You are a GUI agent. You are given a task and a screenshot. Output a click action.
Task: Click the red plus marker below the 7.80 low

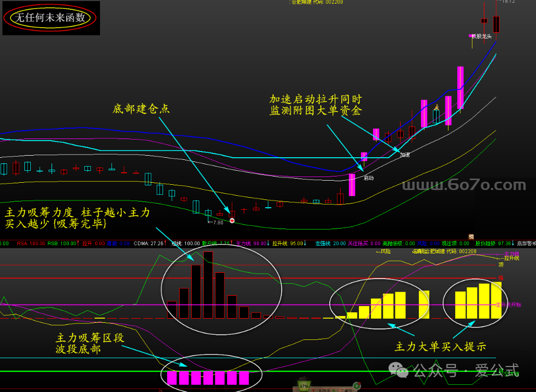tap(232, 221)
